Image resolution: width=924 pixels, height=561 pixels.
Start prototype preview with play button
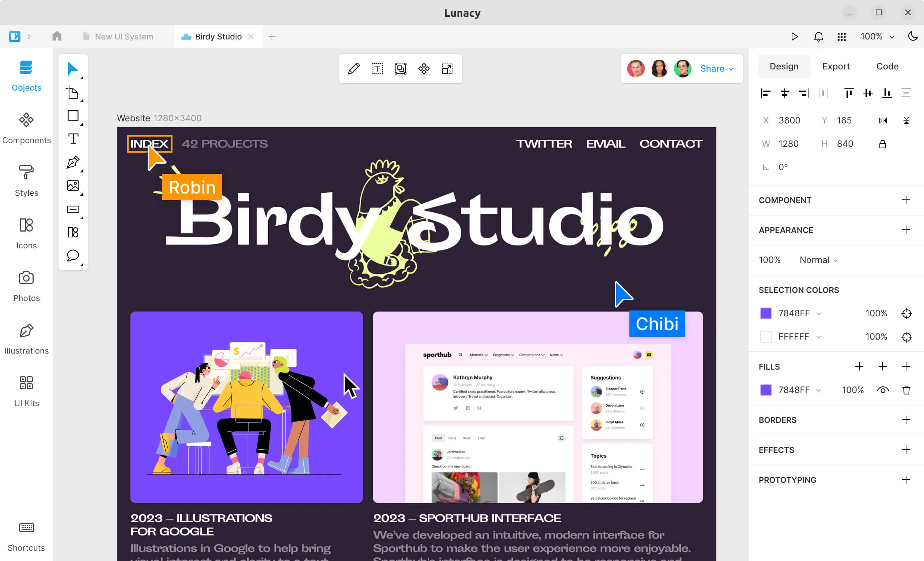794,37
